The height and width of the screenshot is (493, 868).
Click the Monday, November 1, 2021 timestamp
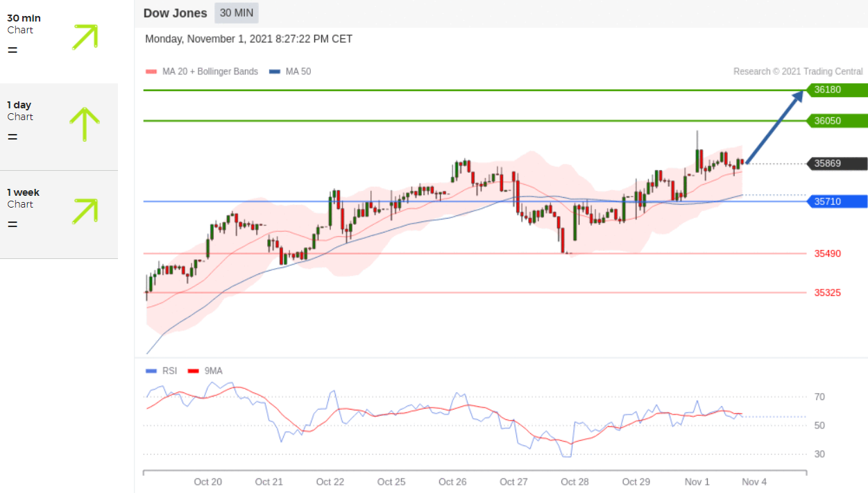(x=248, y=39)
